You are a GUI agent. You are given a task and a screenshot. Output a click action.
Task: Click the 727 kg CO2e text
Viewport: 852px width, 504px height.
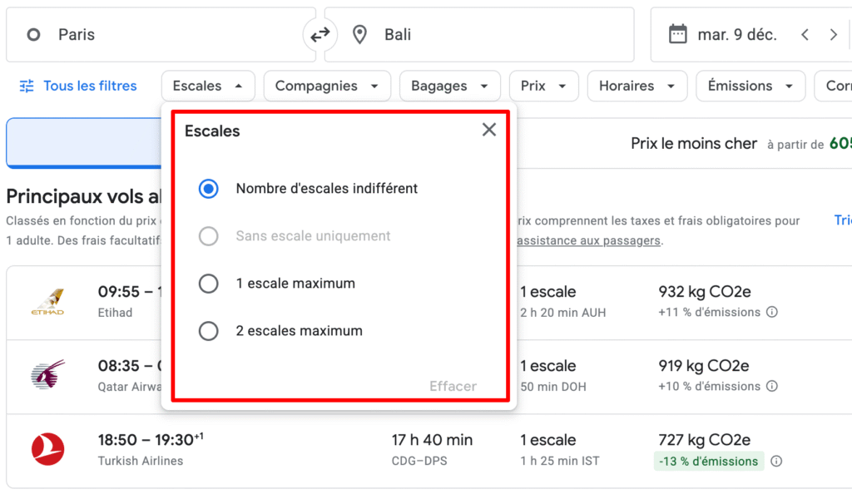[704, 440]
